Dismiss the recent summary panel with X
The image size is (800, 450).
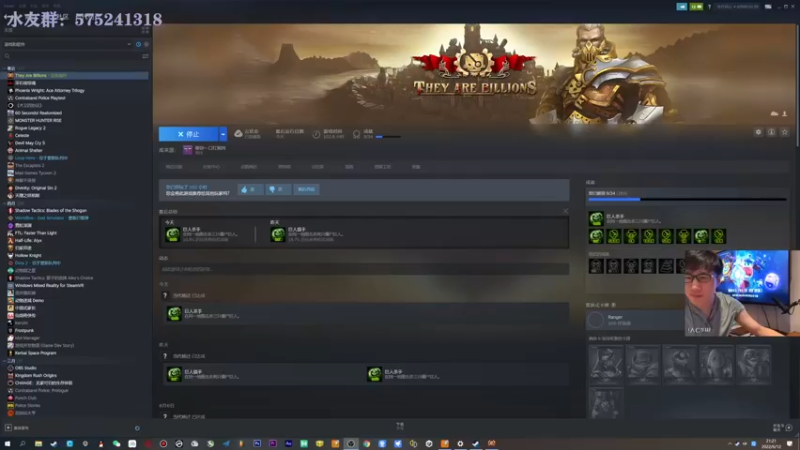click(565, 211)
